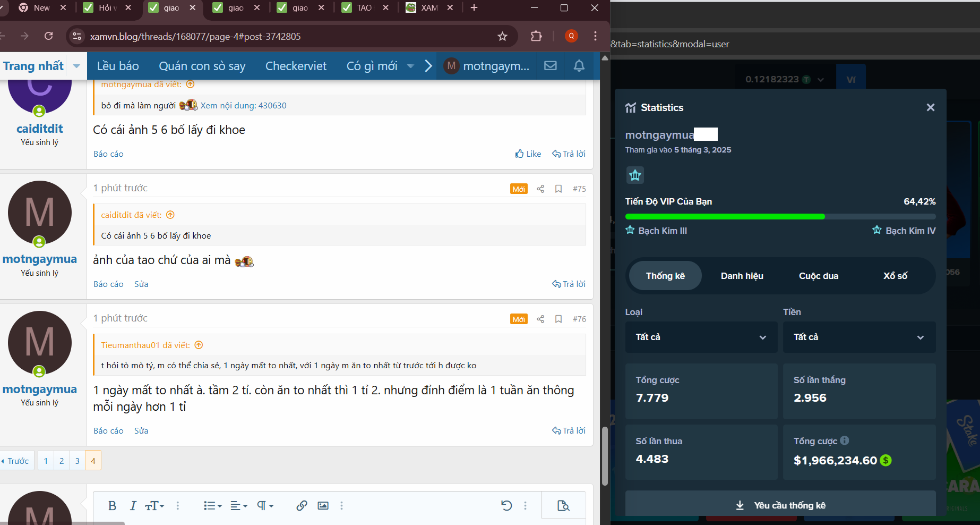Click the insert image icon in editor
980x525 pixels.
point(323,505)
